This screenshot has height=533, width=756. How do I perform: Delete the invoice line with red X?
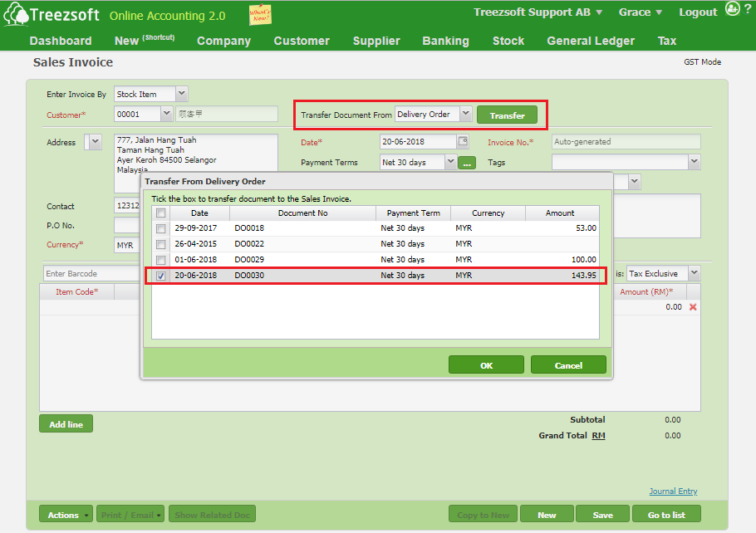693,307
